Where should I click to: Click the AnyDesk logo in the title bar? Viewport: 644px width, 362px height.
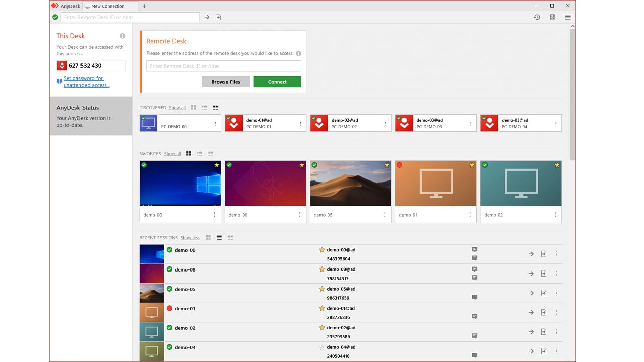point(55,6)
